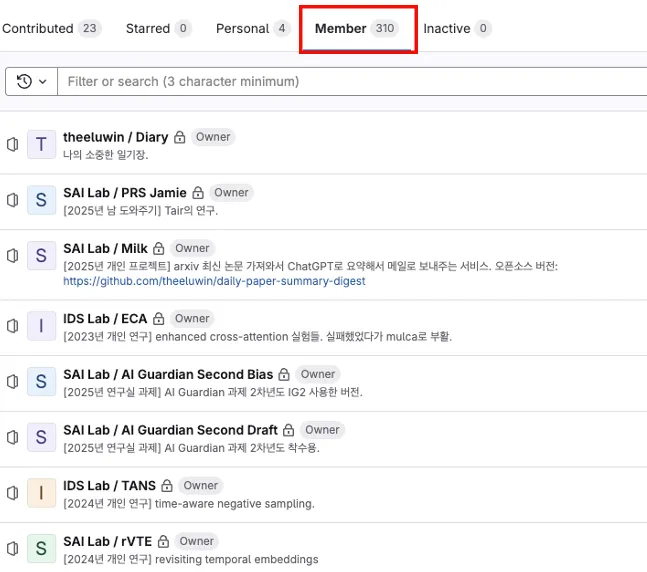Open the SAI Lab / AI Guardian Second Bias project

(x=168, y=374)
